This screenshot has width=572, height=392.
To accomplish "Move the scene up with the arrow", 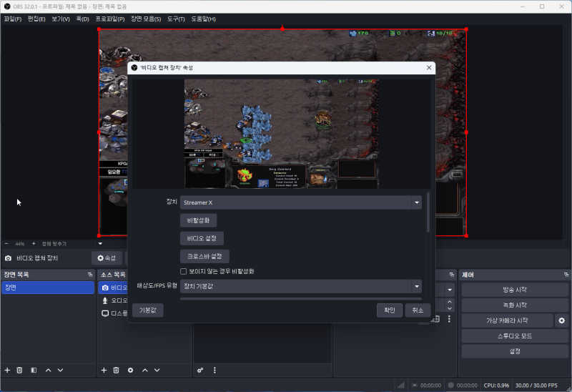I will point(48,370).
